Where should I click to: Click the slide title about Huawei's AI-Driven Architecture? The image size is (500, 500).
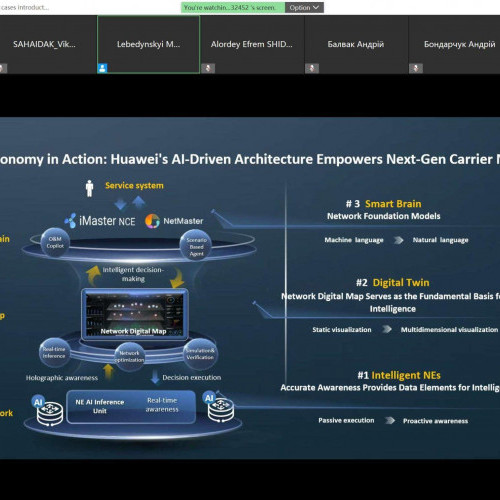point(250,159)
